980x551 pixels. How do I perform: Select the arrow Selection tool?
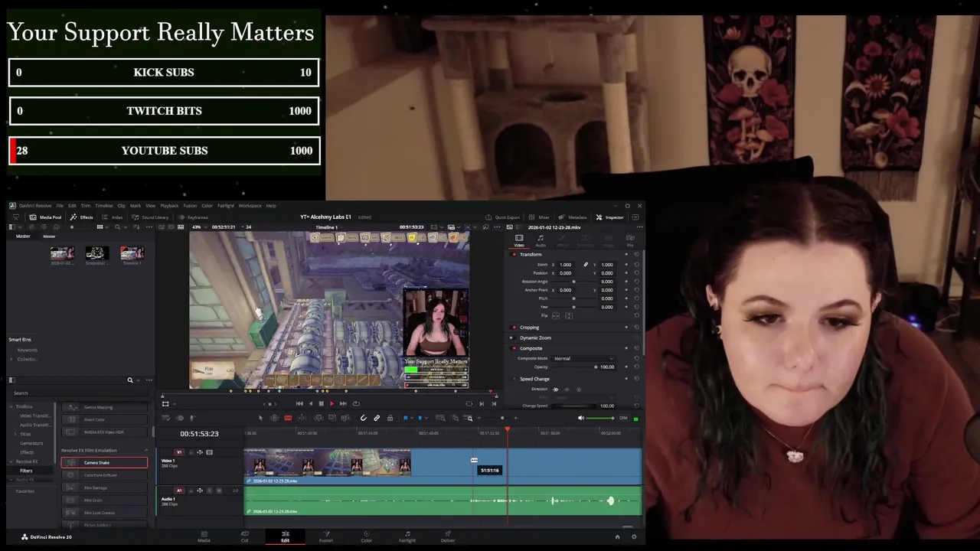(x=260, y=418)
